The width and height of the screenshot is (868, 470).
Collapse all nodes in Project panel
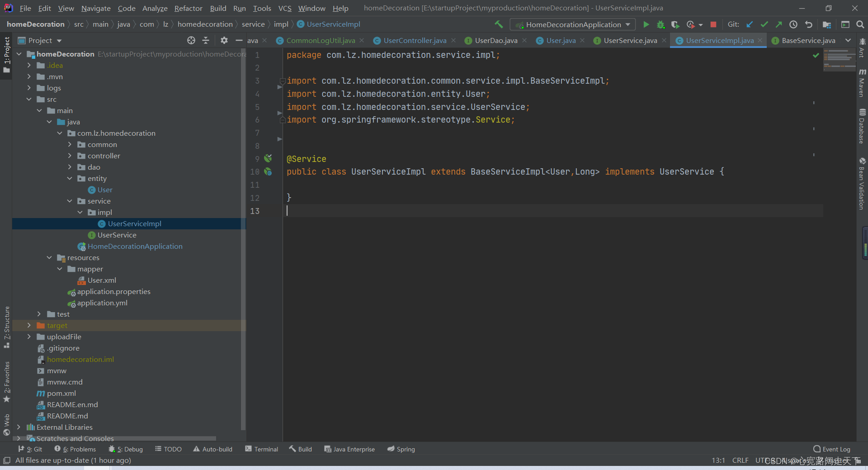pyautogui.click(x=206, y=40)
